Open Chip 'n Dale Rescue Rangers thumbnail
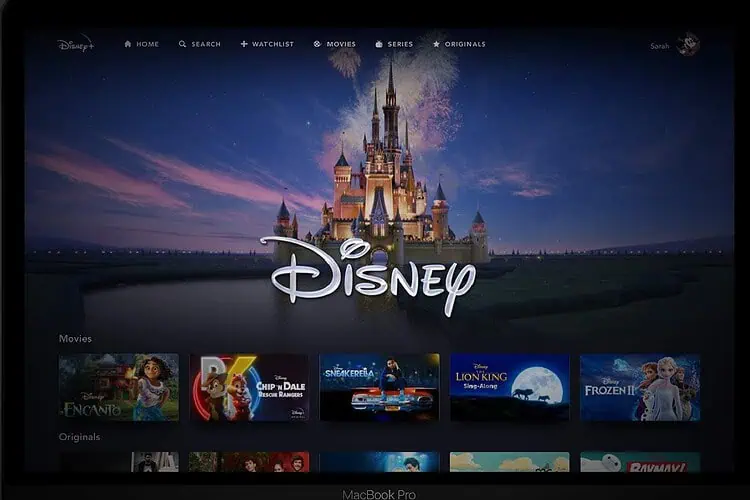Screen dimensions: 750x500 click(x=249, y=386)
